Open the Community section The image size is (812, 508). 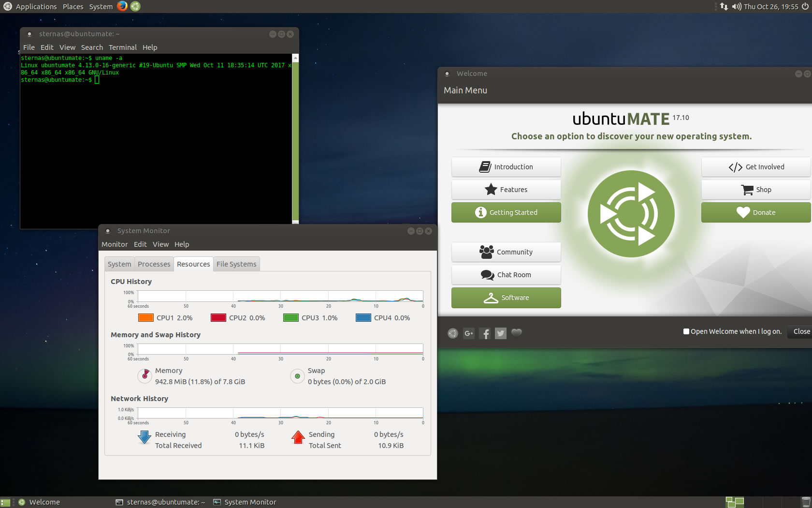click(506, 252)
